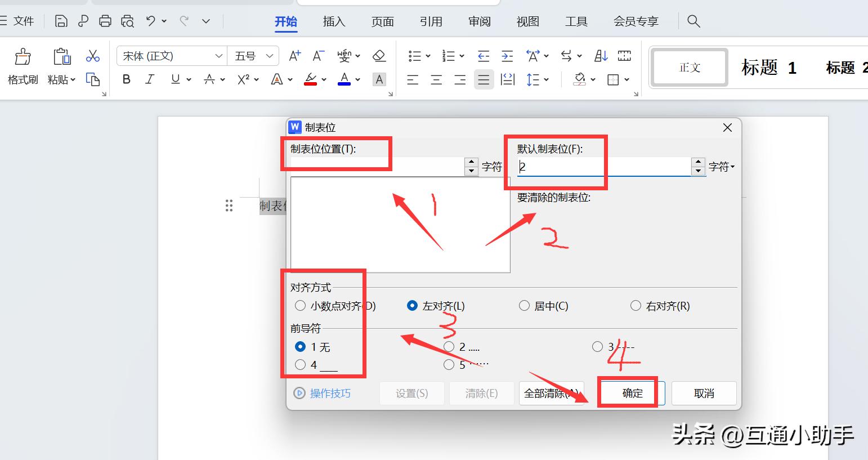Viewport: 868px width, 460px height.
Task: Open the 操作技巧 tips link
Action: (330, 394)
